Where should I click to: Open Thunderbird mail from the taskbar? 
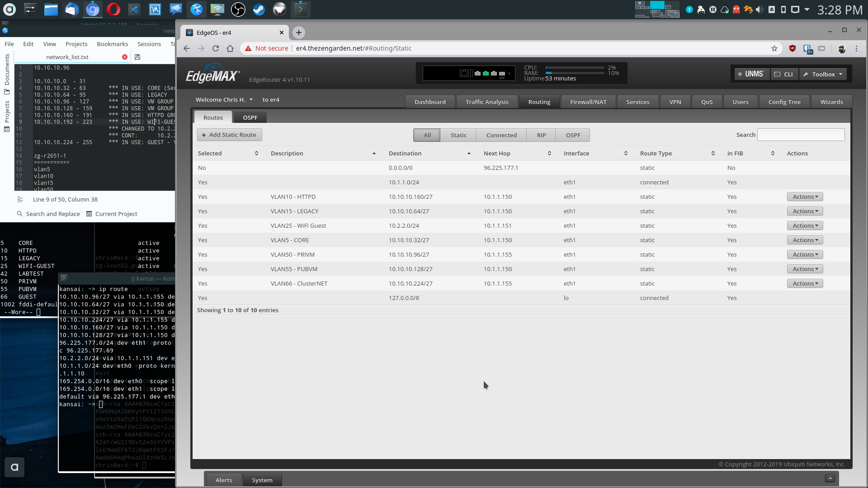click(71, 9)
